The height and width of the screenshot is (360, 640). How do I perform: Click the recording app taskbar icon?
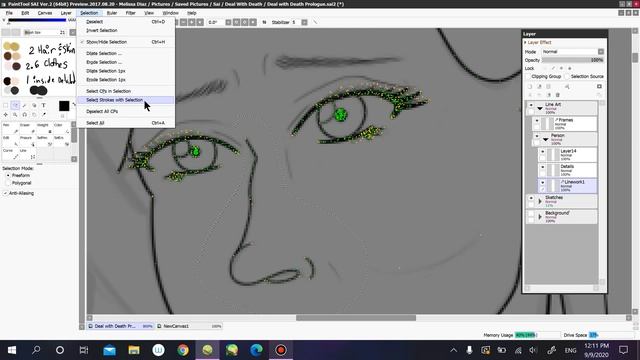click(x=281, y=350)
